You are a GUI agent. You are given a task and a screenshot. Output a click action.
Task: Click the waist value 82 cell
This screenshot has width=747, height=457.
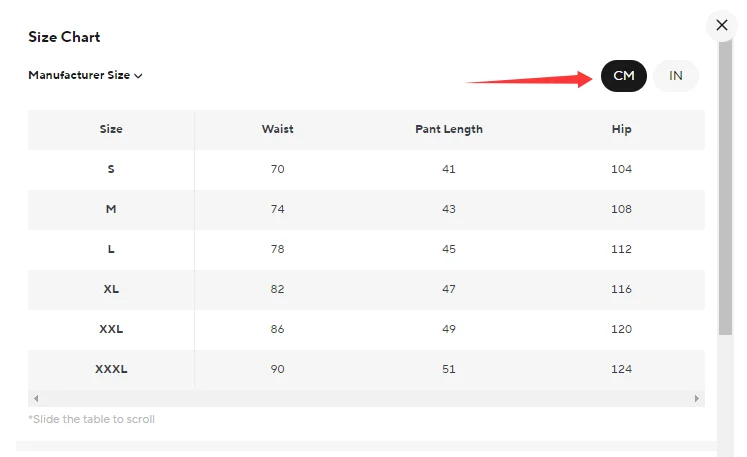pyautogui.click(x=277, y=289)
